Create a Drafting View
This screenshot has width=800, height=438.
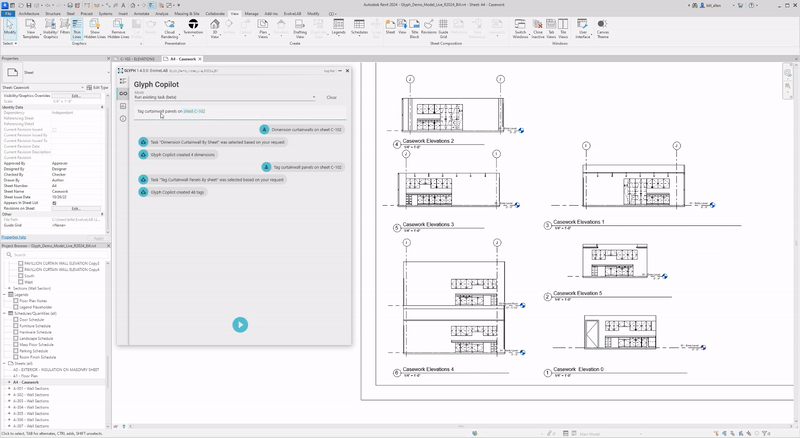pyautogui.click(x=300, y=29)
